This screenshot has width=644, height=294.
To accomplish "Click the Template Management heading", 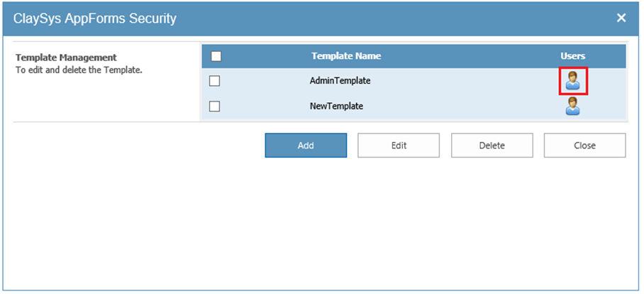I will point(66,58).
